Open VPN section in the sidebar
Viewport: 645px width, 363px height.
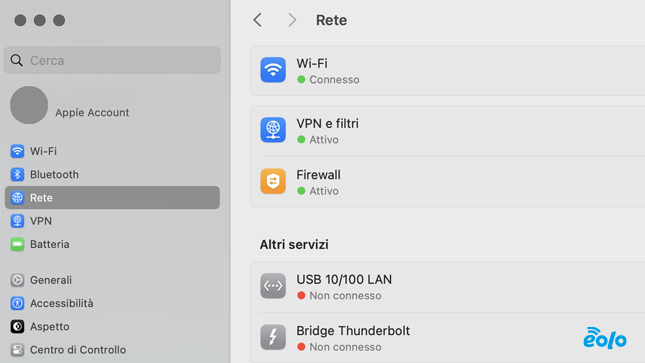(x=112, y=221)
